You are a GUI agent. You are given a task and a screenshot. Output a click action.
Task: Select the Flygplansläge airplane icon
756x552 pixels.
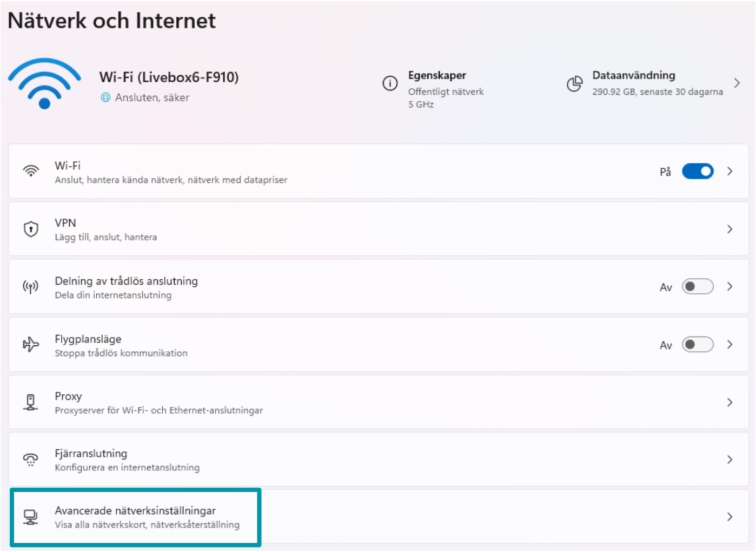point(31,344)
